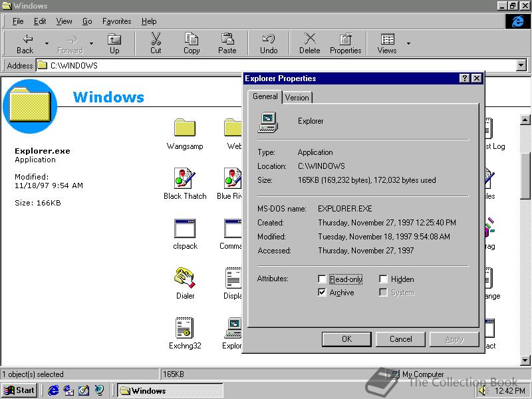Open the Address bar dropdown list

tap(521, 65)
